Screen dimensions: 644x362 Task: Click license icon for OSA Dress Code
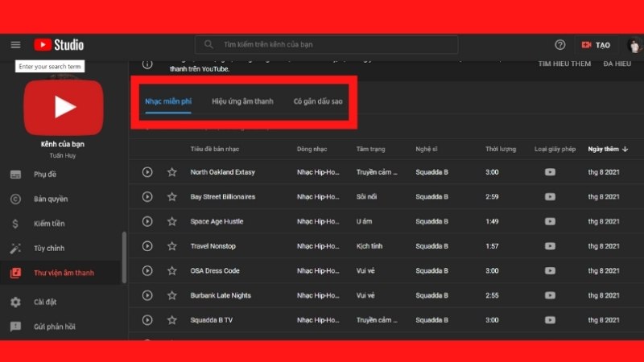(550, 270)
